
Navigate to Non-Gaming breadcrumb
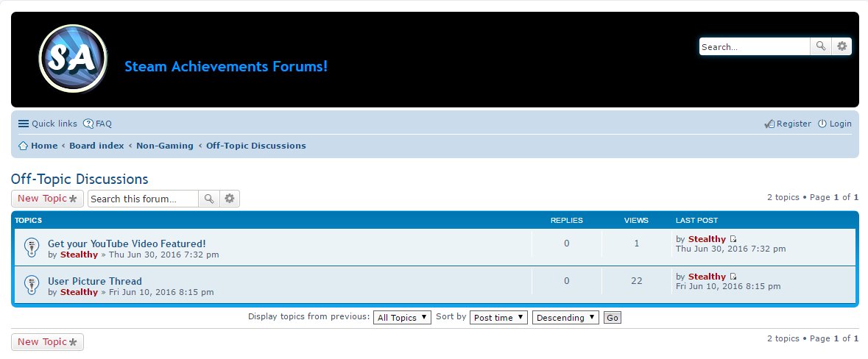click(x=165, y=146)
